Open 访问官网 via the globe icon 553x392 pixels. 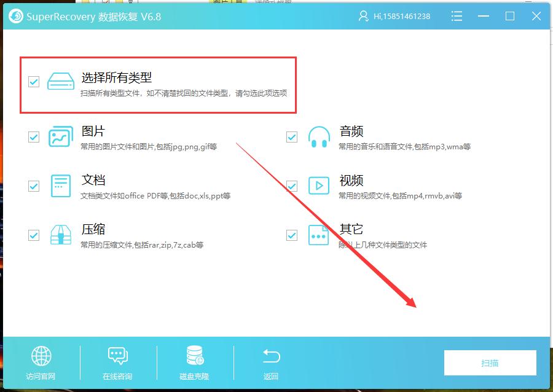41,356
